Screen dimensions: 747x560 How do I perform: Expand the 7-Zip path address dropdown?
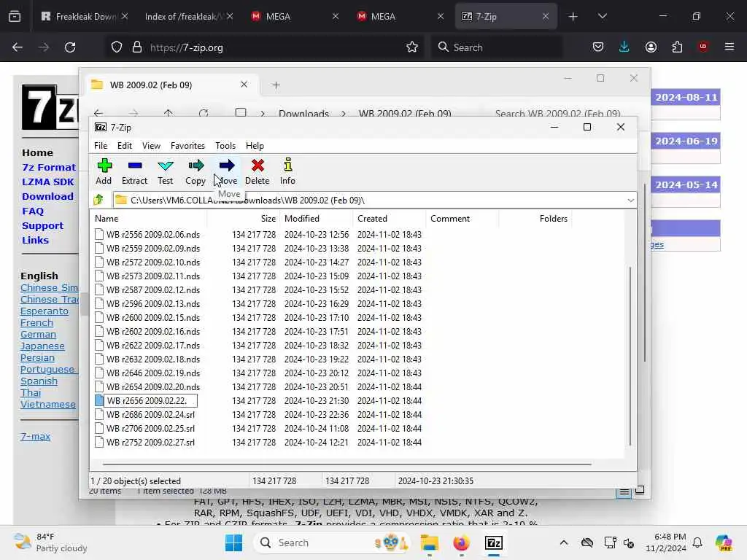pyautogui.click(x=630, y=201)
